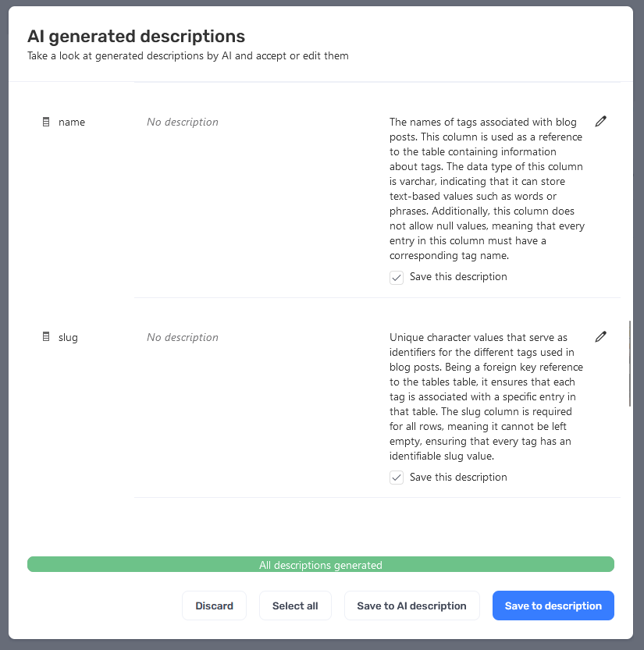
Task: Edit the slug column's generated description
Action: pos(600,336)
